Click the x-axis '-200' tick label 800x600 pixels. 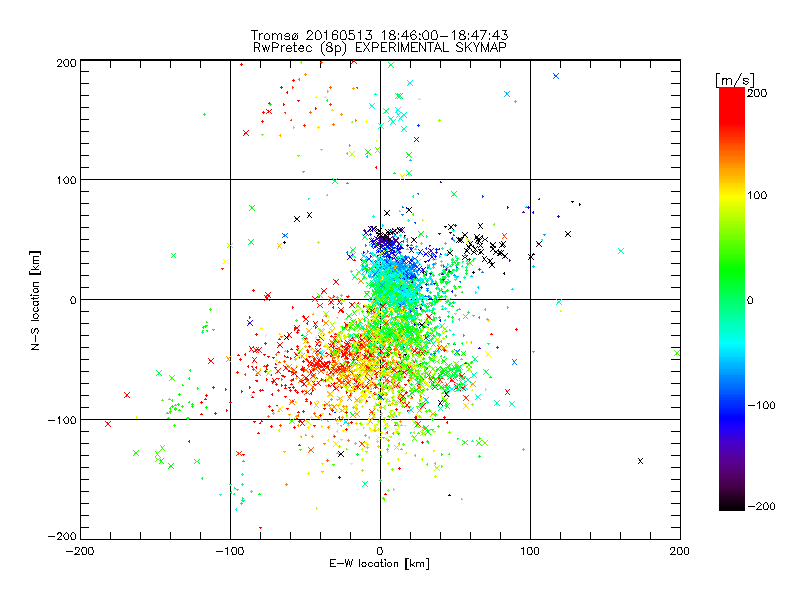(80, 551)
